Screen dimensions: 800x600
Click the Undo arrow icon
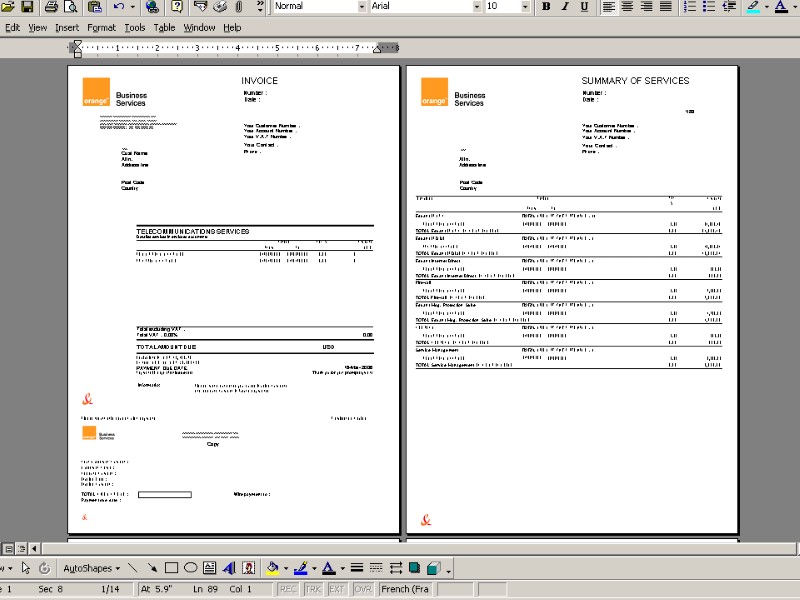pyautogui.click(x=118, y=7)
